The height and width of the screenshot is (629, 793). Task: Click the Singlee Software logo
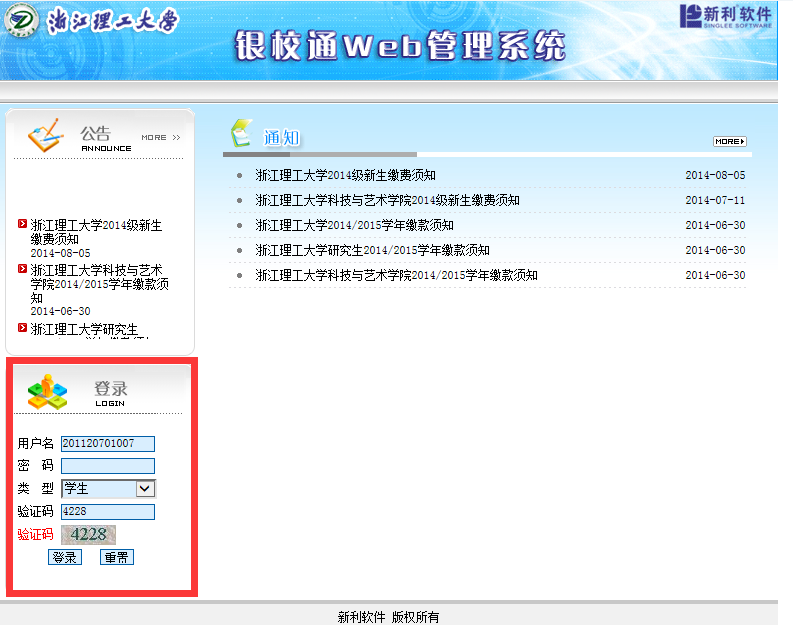click(725, 17)
